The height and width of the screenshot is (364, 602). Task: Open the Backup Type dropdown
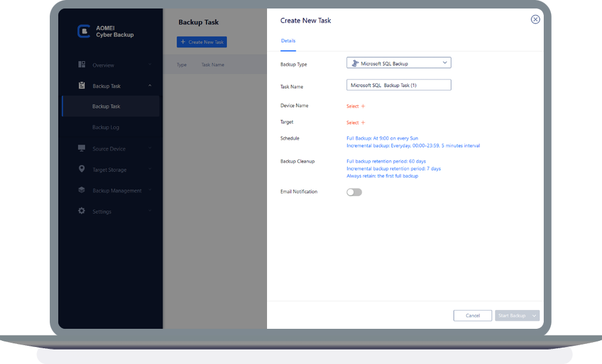point(399,63)
